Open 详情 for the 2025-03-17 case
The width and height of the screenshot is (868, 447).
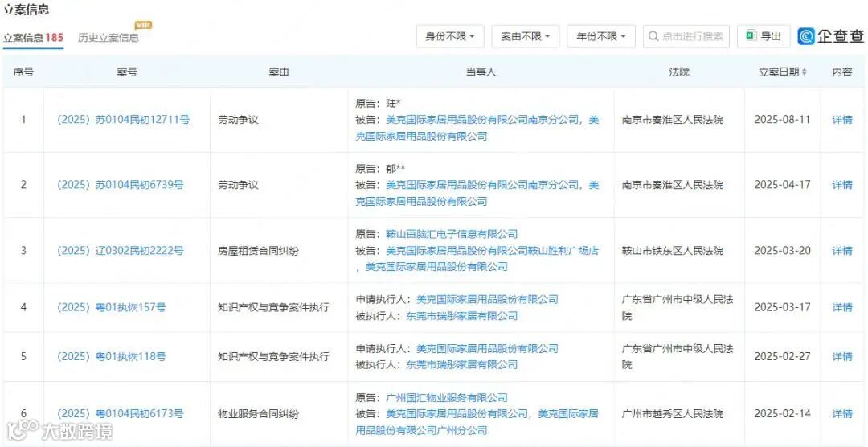click(842, 307)
